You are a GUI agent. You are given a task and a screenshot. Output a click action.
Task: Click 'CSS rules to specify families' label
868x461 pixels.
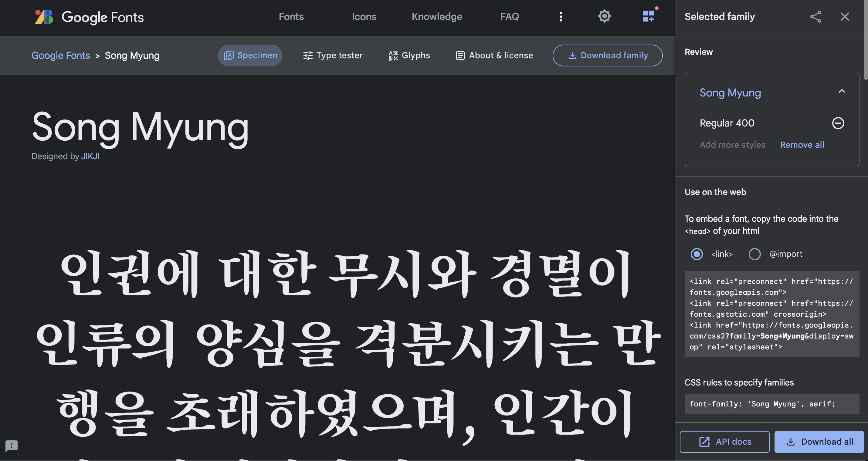[739, 382]
